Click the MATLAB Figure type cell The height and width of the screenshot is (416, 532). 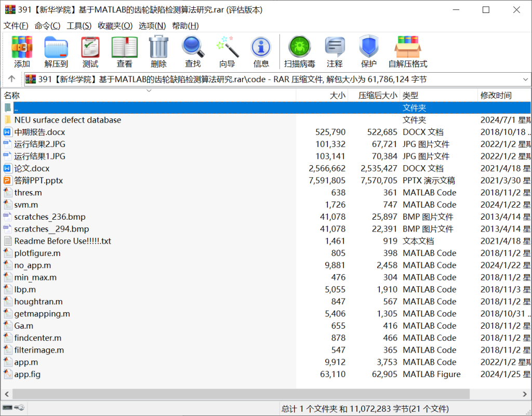(432, 374)
